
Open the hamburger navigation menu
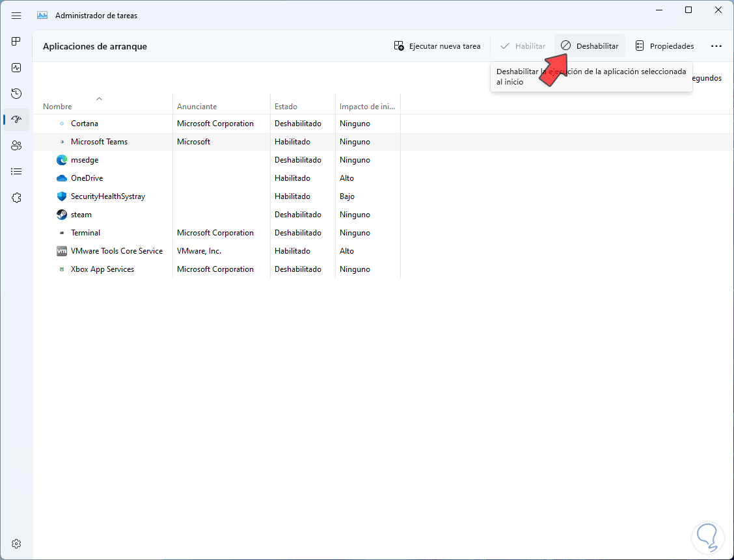(16, 16)
